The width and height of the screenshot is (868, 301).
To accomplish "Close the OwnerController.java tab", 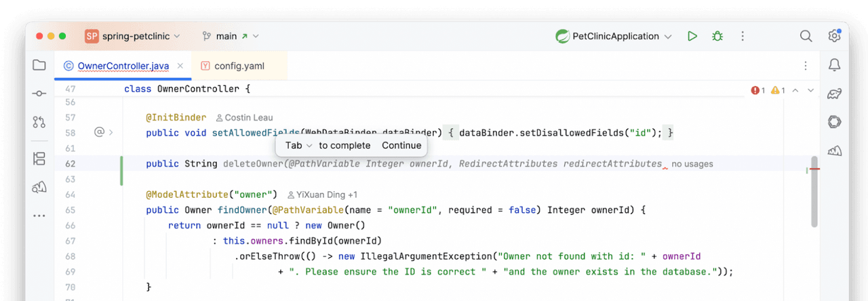I will click(x=180, y=66).
